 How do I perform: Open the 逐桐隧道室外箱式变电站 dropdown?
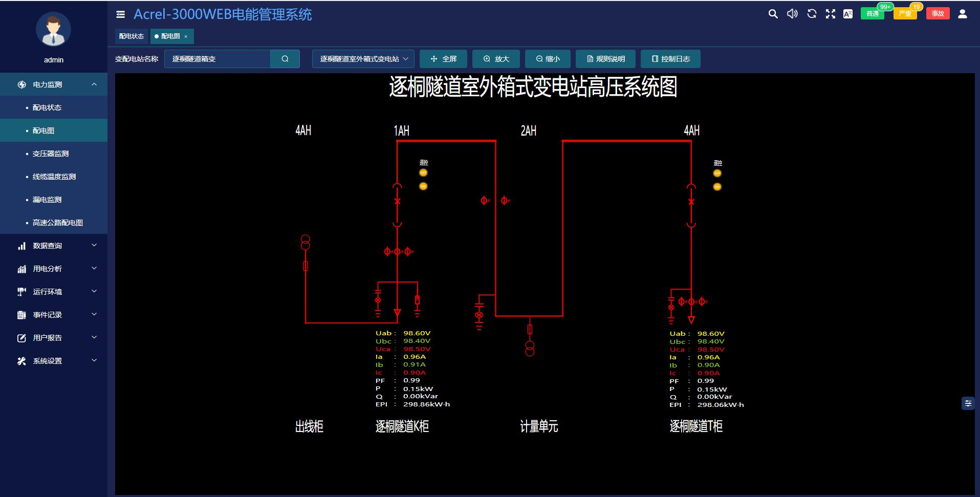coord(363,59)
